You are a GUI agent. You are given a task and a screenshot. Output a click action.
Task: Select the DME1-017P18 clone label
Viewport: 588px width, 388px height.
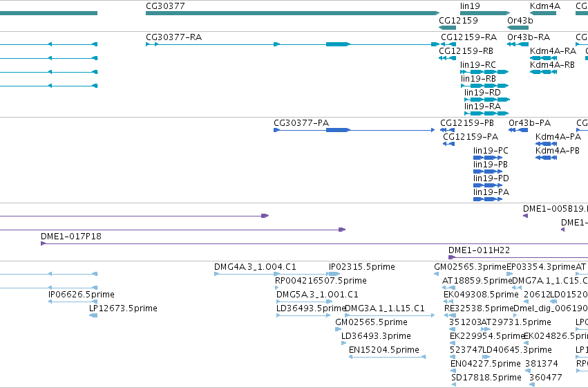[71, 237]
